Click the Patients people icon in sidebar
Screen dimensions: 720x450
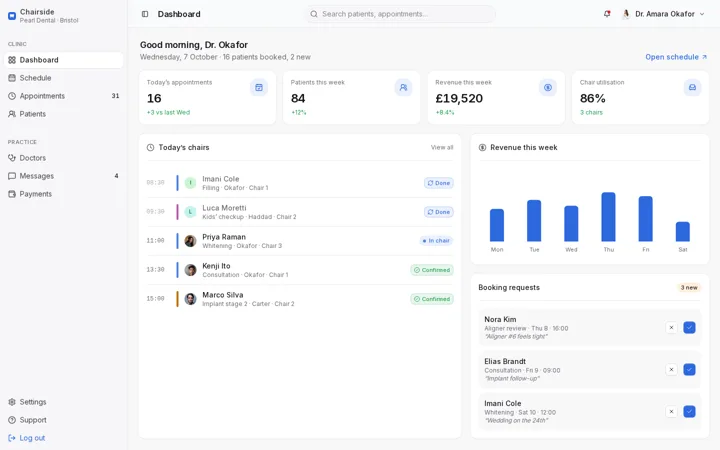pos(12,114)
